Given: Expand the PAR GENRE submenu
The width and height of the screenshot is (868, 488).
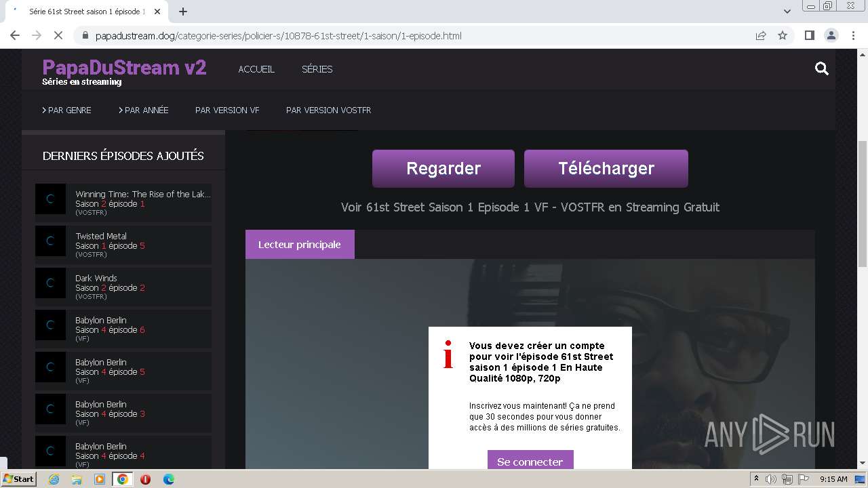Looking at the screenshot, I should click(x=66, y=110).
